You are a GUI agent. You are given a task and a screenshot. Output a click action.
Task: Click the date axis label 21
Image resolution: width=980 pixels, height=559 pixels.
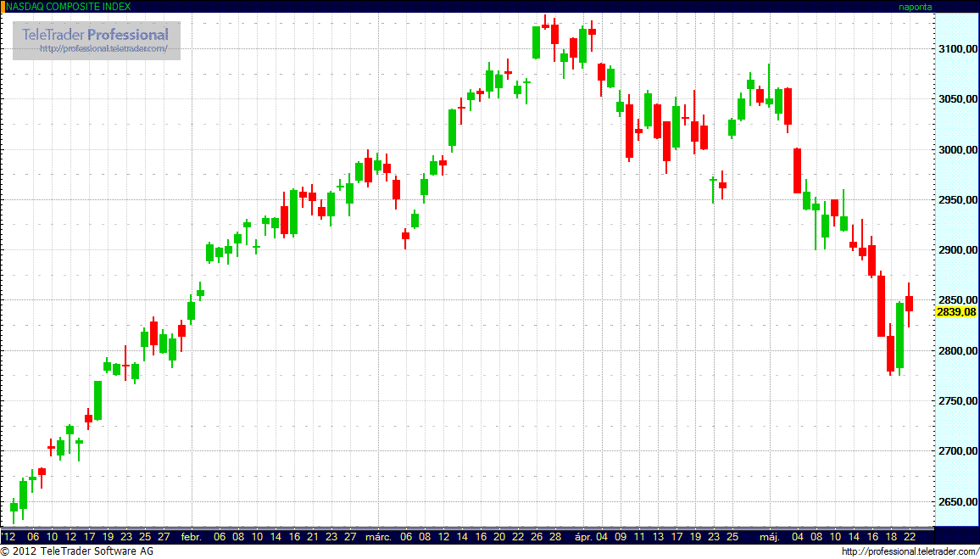pyautogui.click(x=313, y=536)
